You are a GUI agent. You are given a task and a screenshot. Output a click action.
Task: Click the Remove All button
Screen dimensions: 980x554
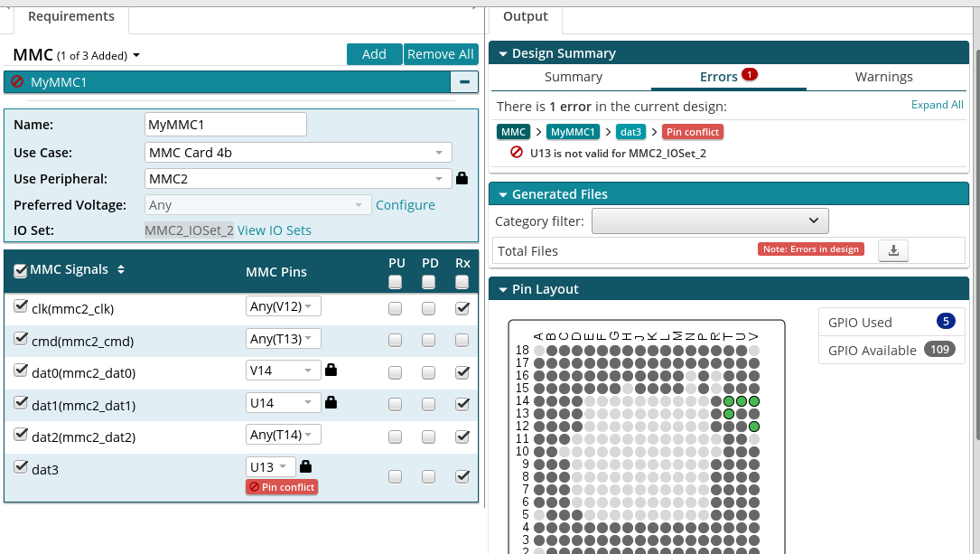click(441, 54)
